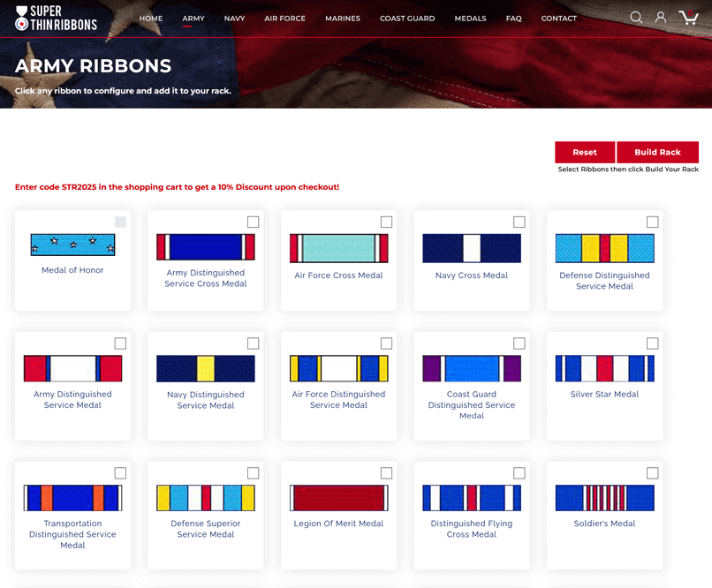The image size is (712, 588).
Task: Enable the Distinguished Flying Cross checkbox
Action: tap(519, 473)
